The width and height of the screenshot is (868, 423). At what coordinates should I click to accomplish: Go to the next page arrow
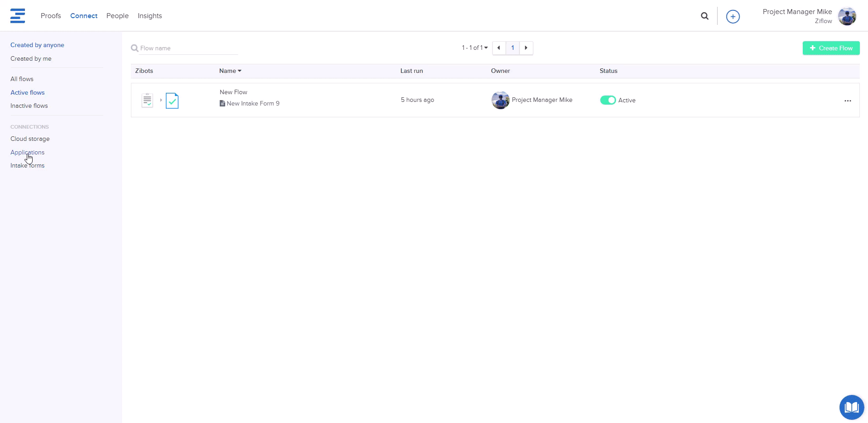(x=526, y=48)
